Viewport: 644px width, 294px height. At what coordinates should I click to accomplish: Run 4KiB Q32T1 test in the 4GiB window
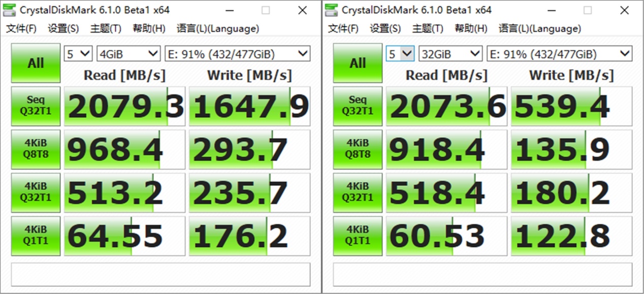[36, 192]
